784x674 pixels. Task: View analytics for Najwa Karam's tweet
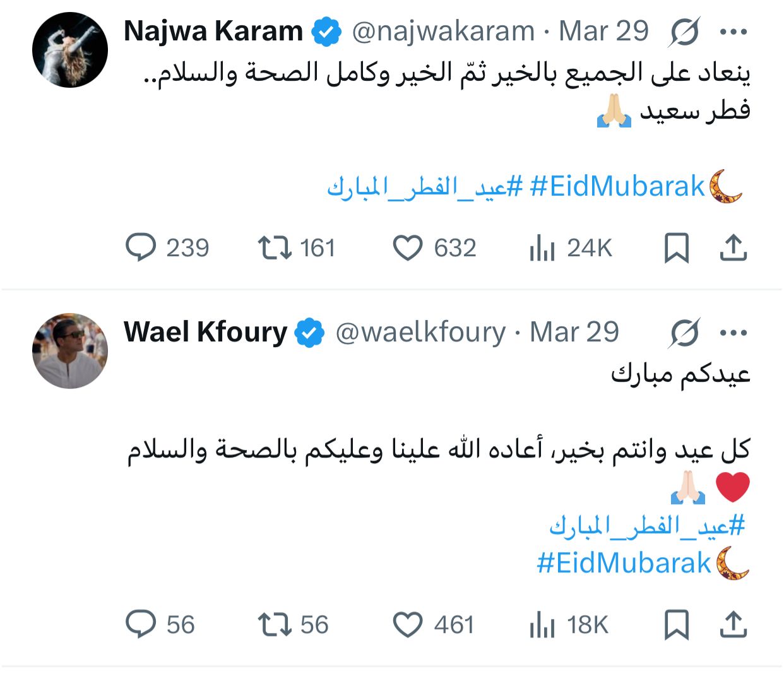[x=542, y=248]
